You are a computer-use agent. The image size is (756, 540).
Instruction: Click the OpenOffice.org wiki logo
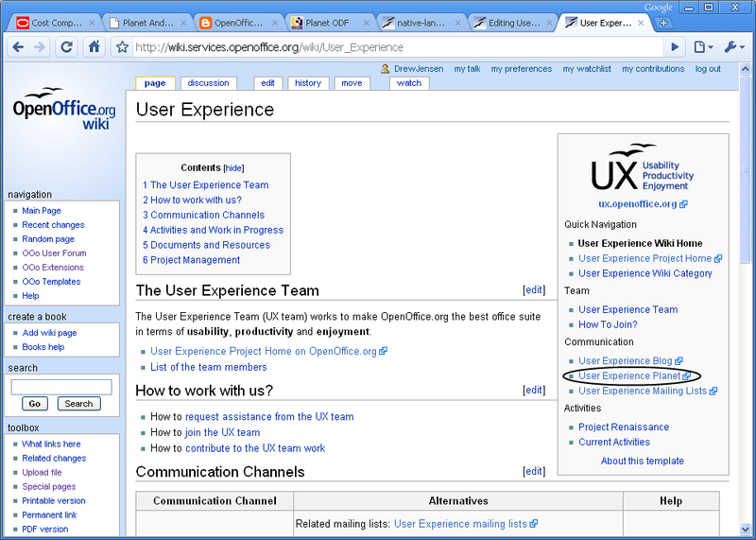(64, 110)
